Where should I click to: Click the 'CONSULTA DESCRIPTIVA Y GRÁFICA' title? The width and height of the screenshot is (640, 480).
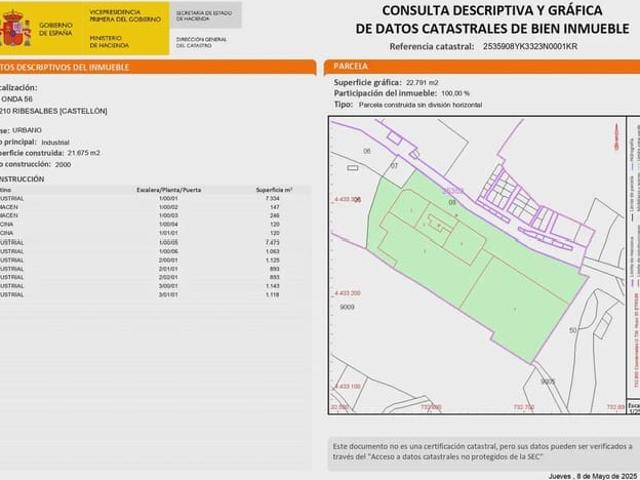(x=492, y=11)
